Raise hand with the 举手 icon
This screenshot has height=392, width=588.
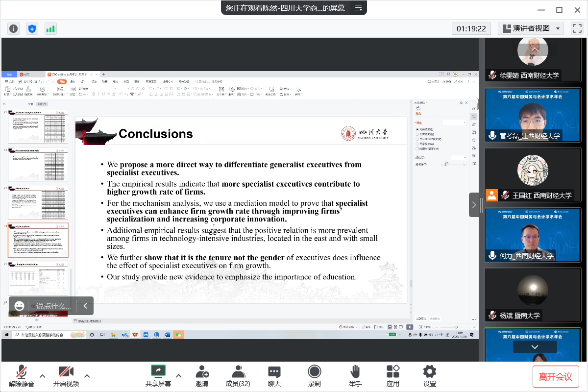click(355, 376)
